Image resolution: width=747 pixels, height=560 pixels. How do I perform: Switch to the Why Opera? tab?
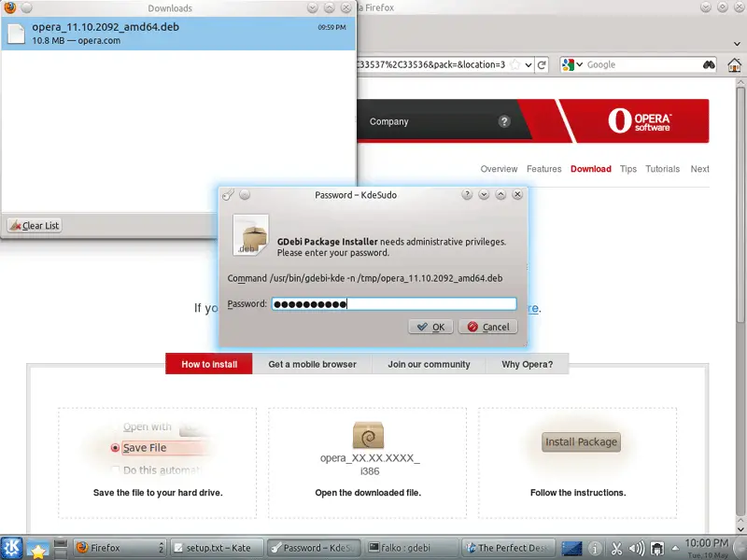pyautogui.click(x=528, y=364)
